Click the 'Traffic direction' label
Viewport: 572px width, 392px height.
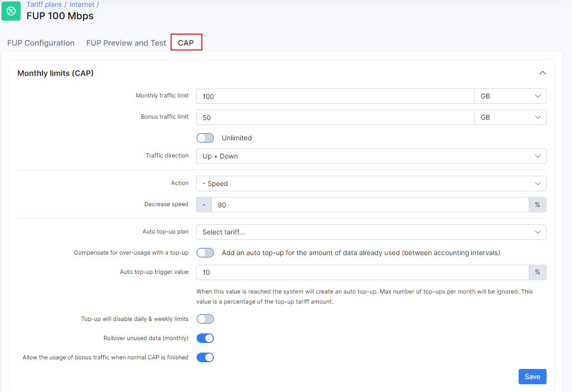(167, 155)
